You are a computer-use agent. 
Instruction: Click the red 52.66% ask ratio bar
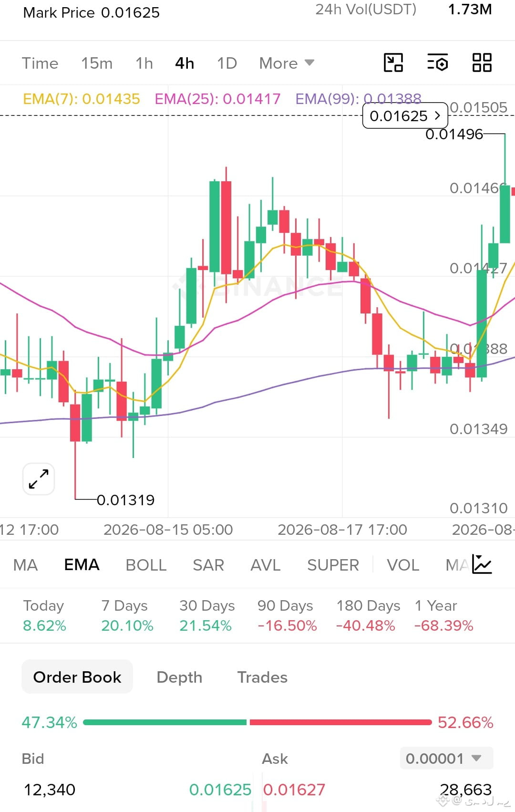tap(340, 722)
